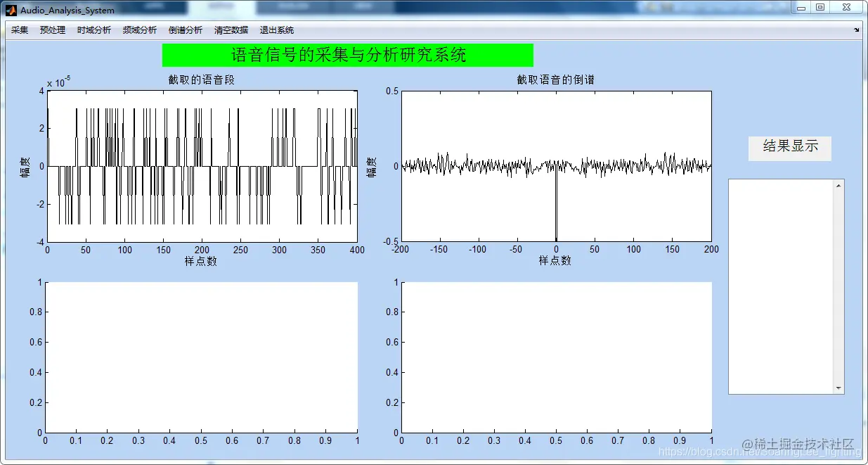Viewport: 868px width, 465px height.
Task: Click 幅度 label of the cepstrum plot
Action: click(x=371, y=167)
